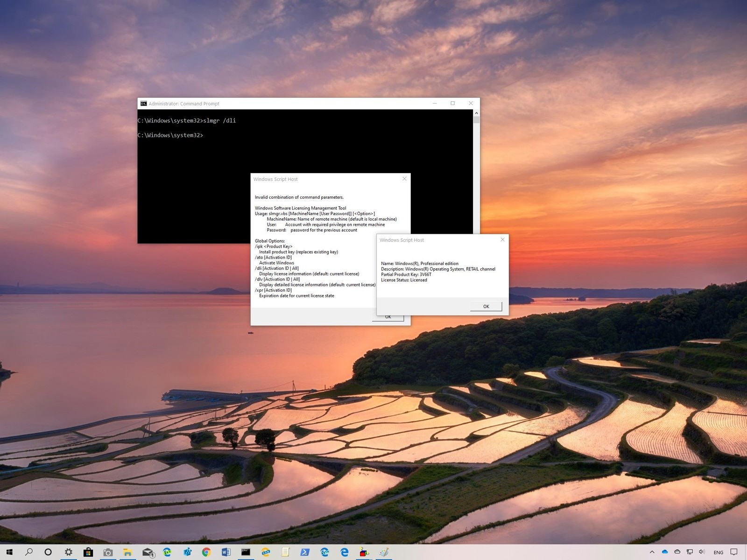Open taskbar Search magnifier

click(29, 552)
